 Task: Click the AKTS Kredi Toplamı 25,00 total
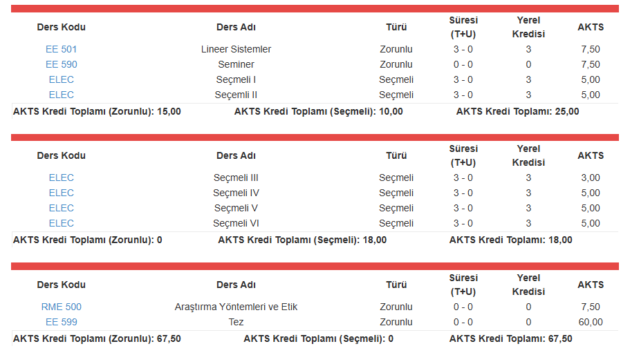click(x=517, y=111)
